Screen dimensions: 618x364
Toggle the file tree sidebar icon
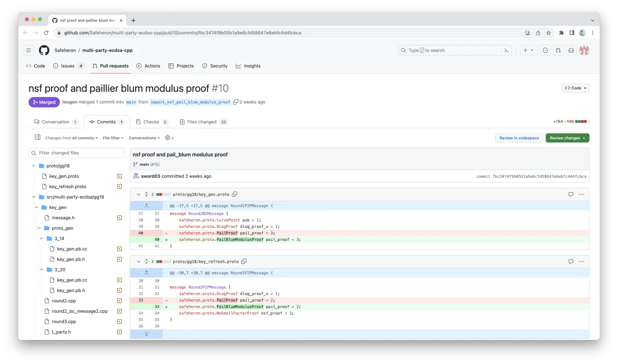(x=38, y=138)
